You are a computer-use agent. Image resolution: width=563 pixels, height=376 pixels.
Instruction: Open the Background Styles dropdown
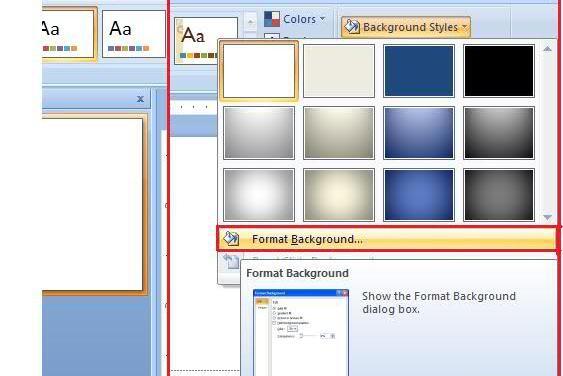click(x=406, y=27)
